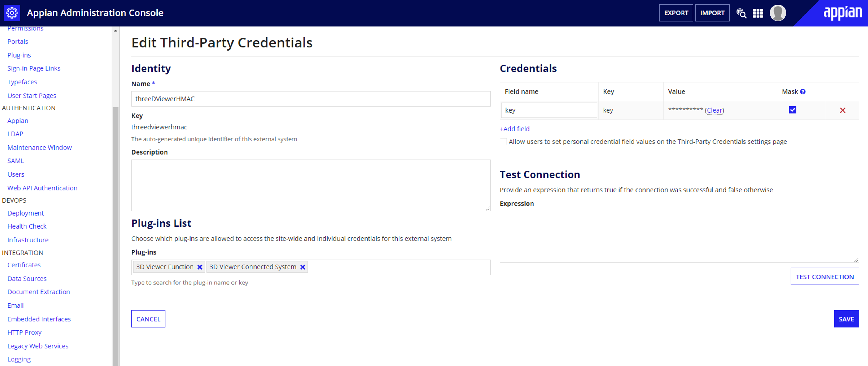868x366 pixels.
Task: Click the Credentials section heading
Action: tap(528, 68)
